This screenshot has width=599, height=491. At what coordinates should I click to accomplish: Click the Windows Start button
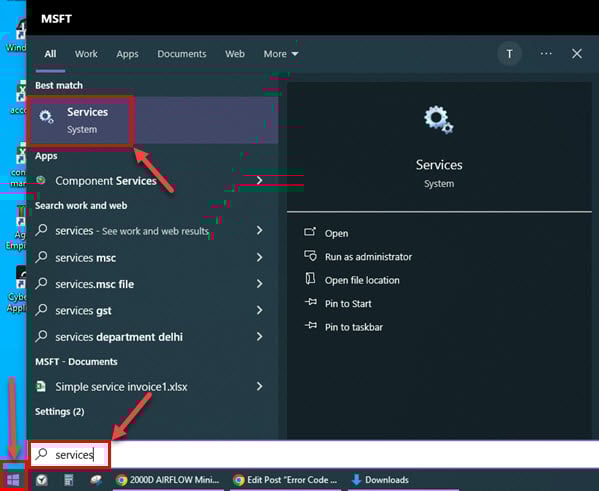13,480
